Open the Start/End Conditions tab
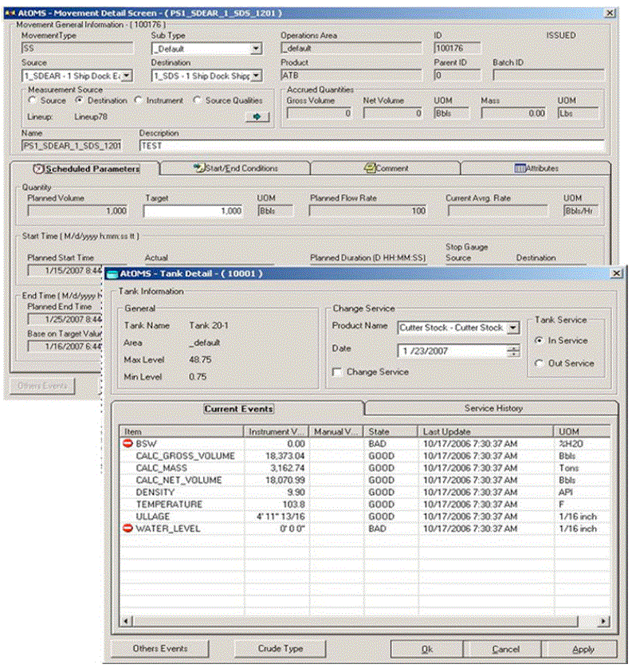 [235, 168]
